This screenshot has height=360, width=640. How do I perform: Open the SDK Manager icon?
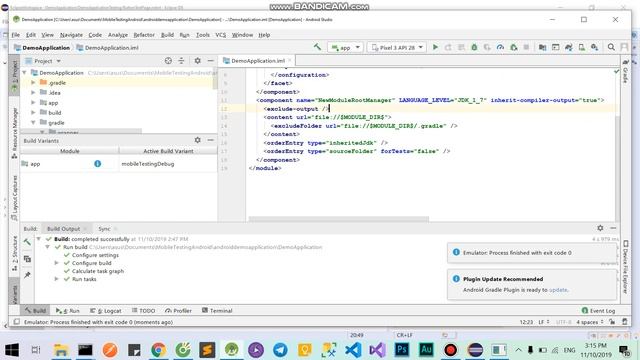tap(595, 47)
